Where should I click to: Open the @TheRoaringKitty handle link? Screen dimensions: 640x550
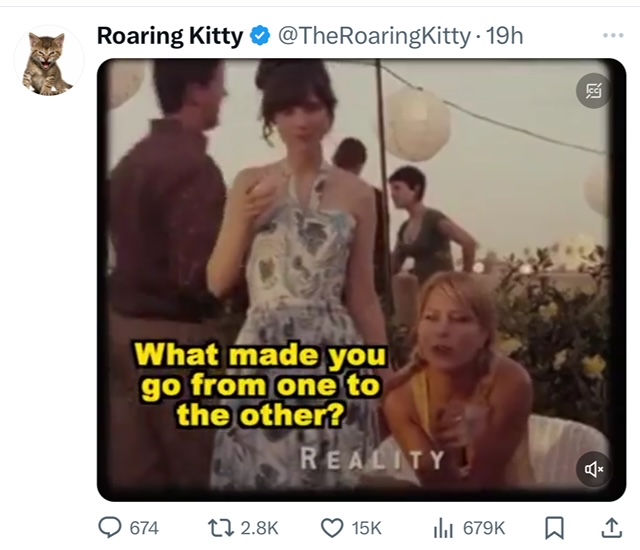point(372,37)
